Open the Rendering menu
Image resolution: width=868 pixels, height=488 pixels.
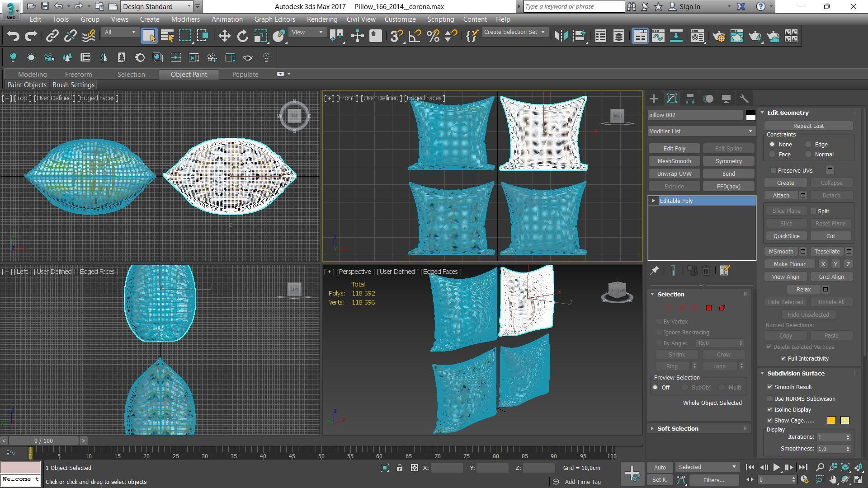click(x=322, y=19)
